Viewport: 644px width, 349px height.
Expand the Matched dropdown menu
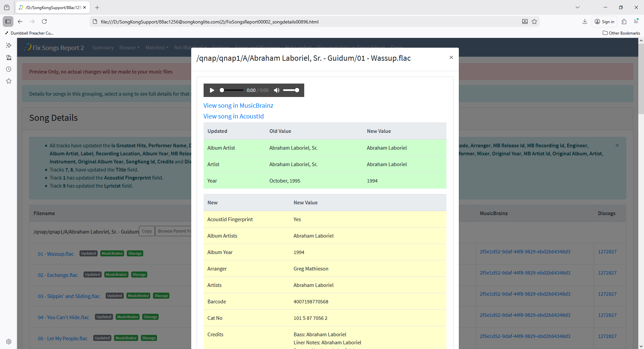157,48
